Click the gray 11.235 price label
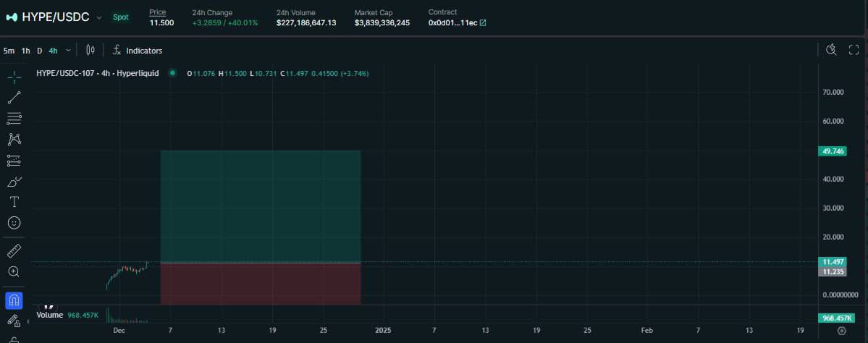 tap(832, 271)
